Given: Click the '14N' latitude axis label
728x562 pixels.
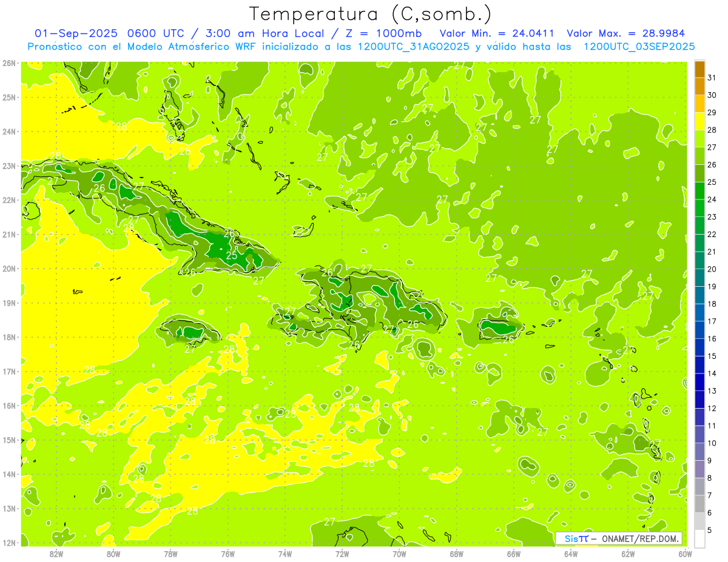Looking at the screenshot, I should (8, 474).
